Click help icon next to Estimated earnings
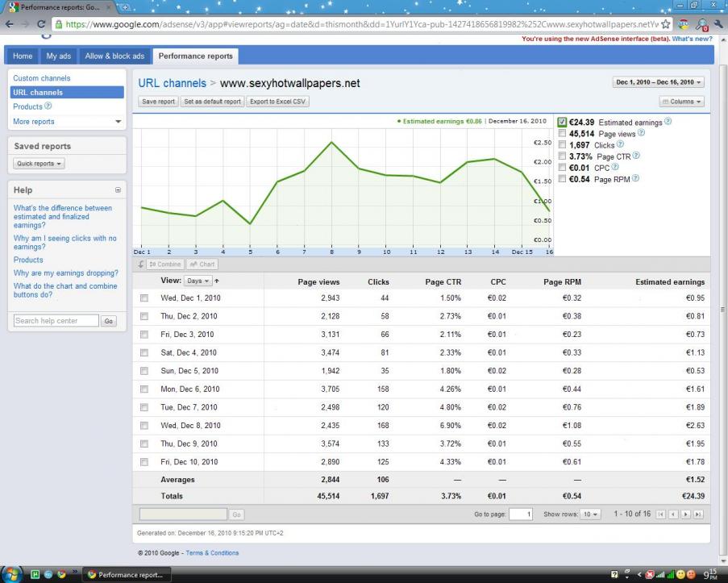Image resolution: width=728 pixels, height=583 pixels. click(x=668, y=122)
